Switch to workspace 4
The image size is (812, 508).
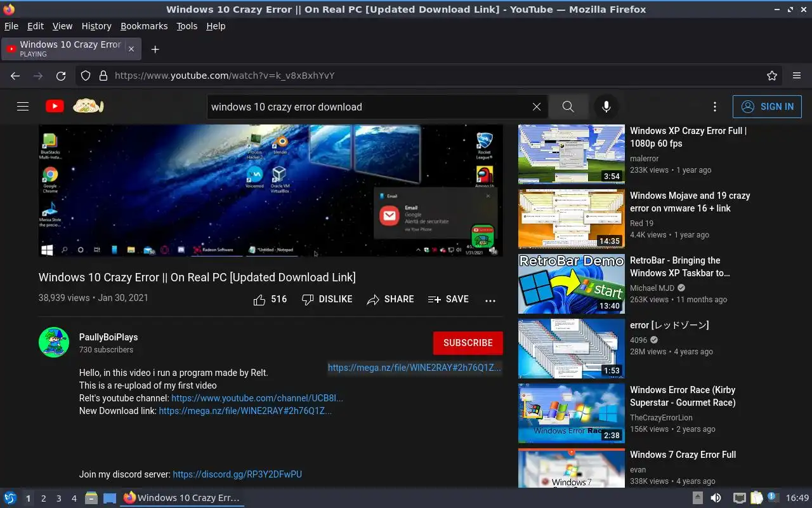click(74, 498)
